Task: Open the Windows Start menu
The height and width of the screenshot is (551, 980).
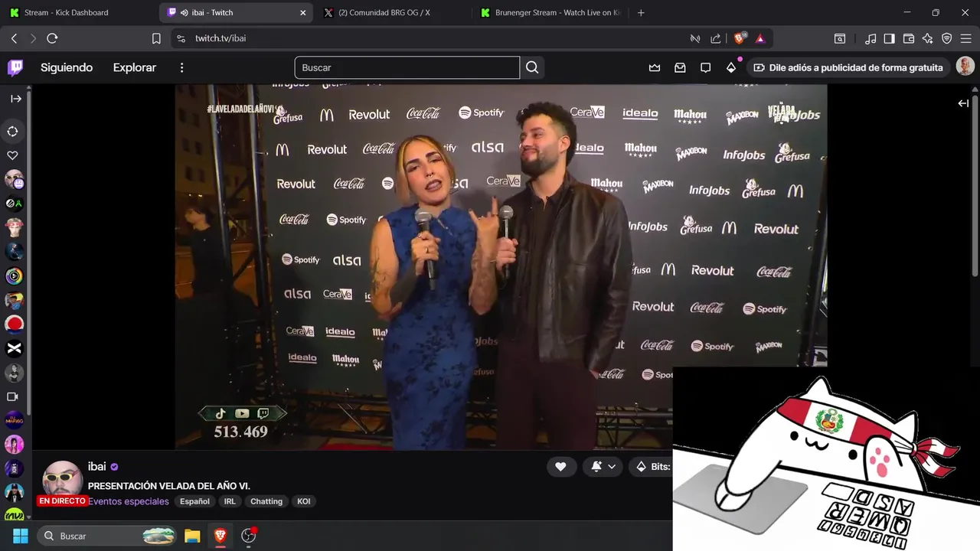Action: click(x=21, y=536)
